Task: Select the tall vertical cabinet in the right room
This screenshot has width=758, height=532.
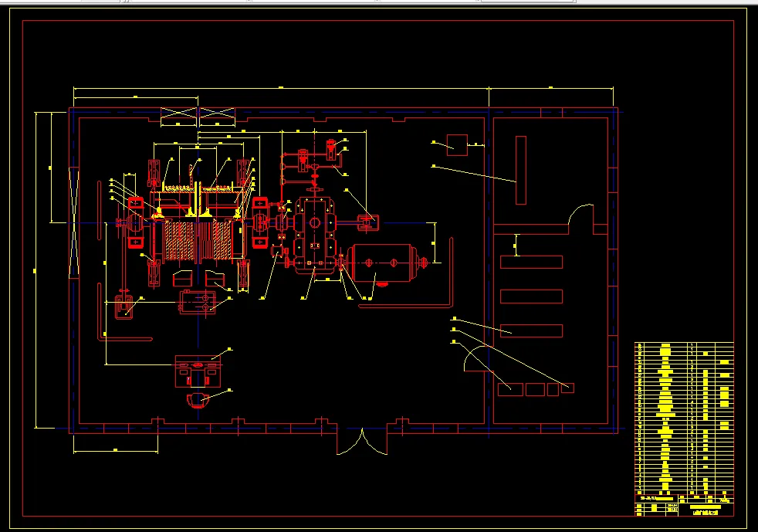Action: click(x=520, y=170)
